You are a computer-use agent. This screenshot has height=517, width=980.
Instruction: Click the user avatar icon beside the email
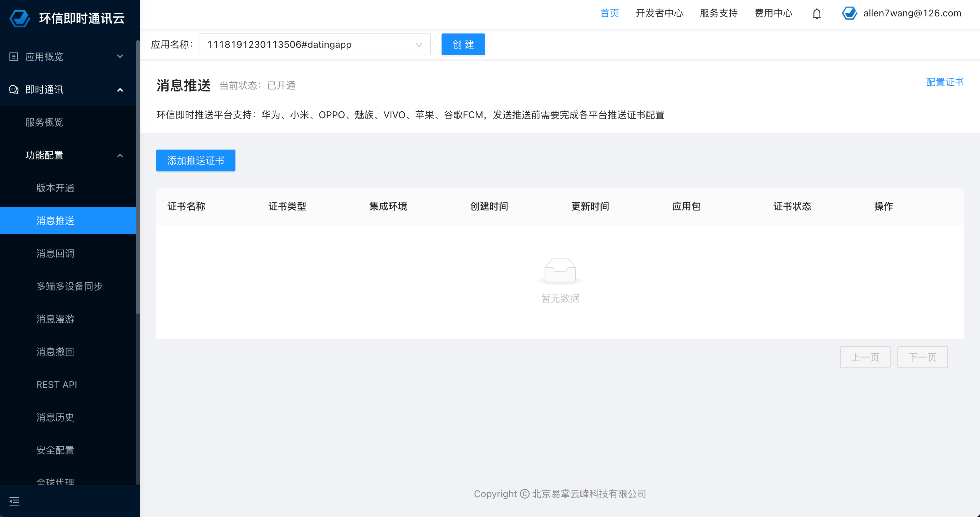tap(849, 13)
